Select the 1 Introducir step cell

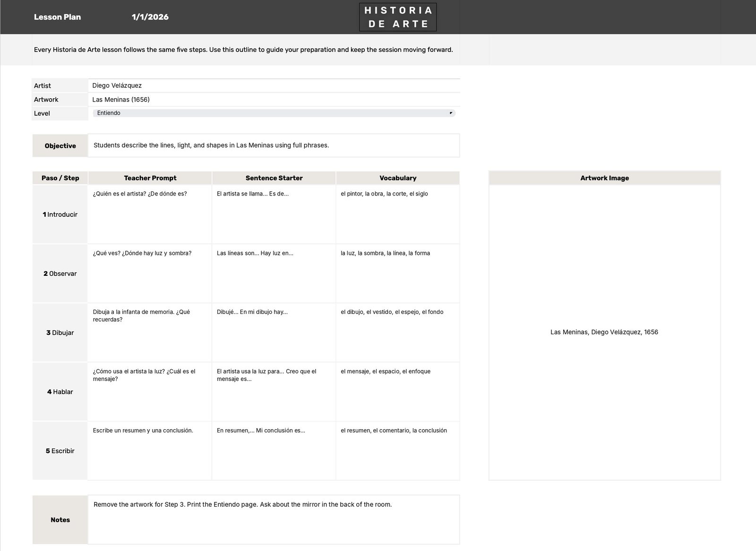pos(60,214)
